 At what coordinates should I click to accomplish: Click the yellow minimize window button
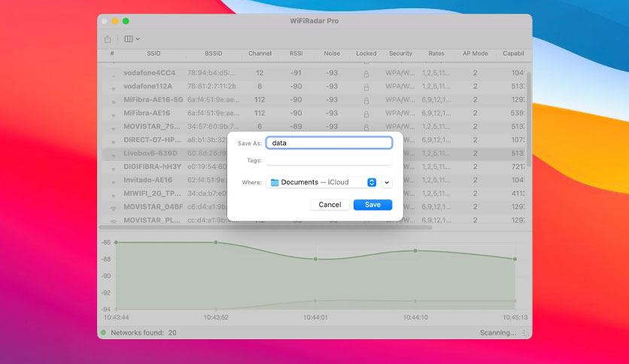click(x=114, y=21)
